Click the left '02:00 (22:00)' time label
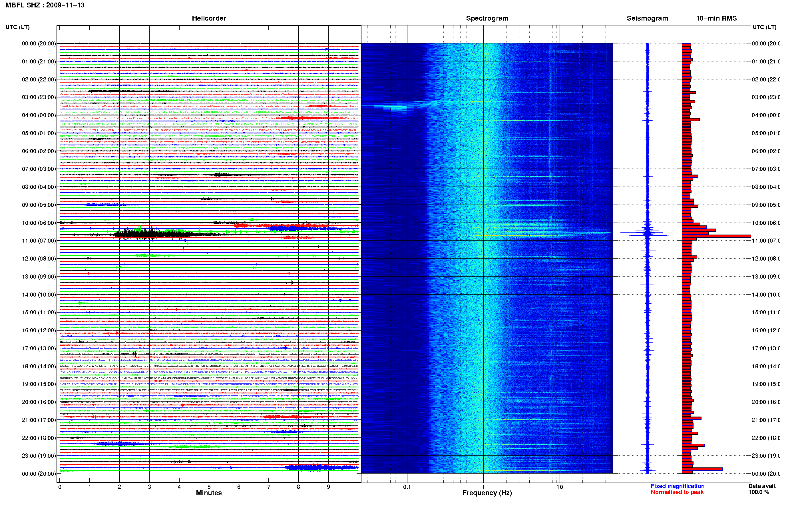The width and height of the screenshot is (812, 508). (x=39, y=79)
